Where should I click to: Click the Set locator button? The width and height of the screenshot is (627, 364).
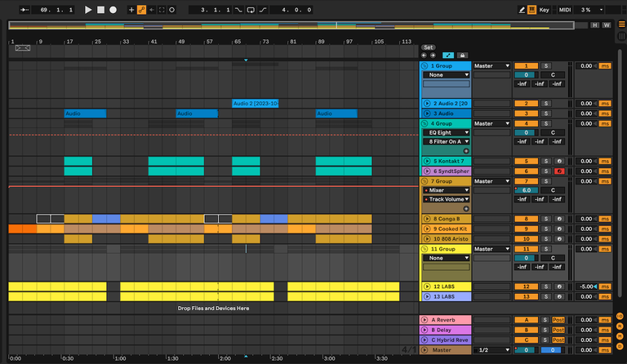[429, 47]
